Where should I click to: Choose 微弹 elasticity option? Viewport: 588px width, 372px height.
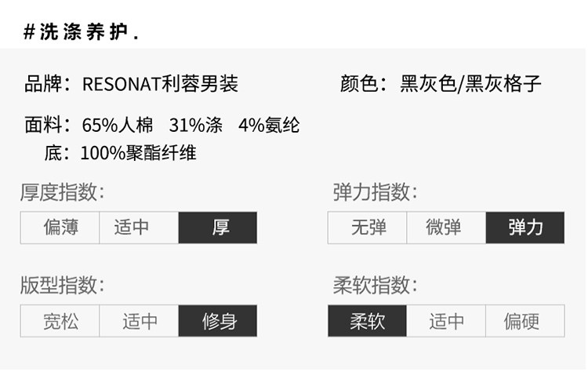pyautogui.click(x=447, y=228)
